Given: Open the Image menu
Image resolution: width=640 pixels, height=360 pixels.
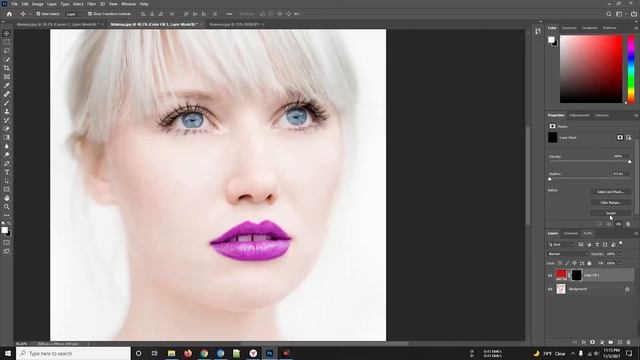Looking at the screenshot, I should tap(38, 4).
